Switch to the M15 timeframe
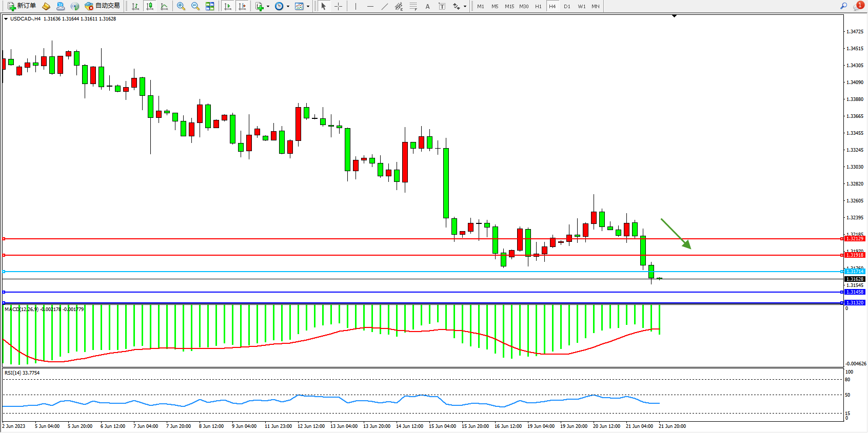This screenshot has width=868, height=433. point(509,6)
